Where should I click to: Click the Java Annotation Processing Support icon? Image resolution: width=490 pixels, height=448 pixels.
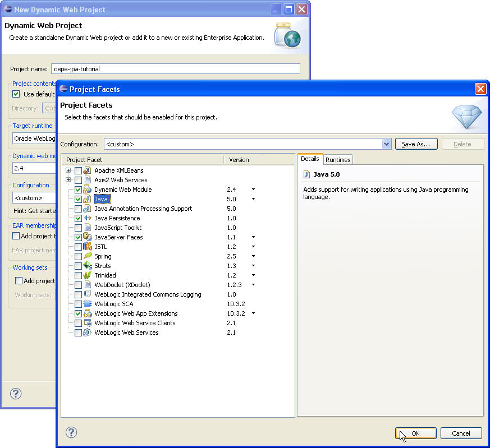(x=88, y=209)
